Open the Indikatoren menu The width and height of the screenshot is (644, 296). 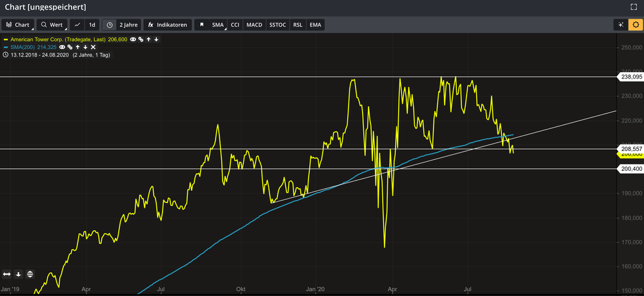(x=167, y=25)
